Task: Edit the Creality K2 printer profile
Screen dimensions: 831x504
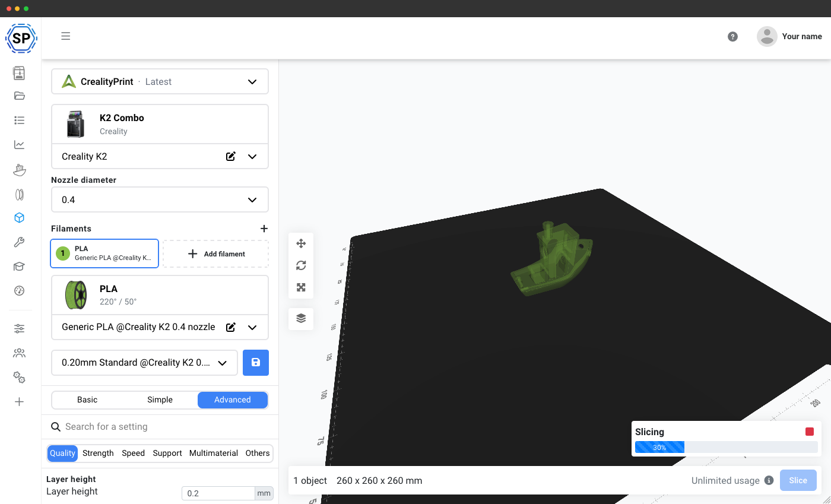Action: (231, 157)
